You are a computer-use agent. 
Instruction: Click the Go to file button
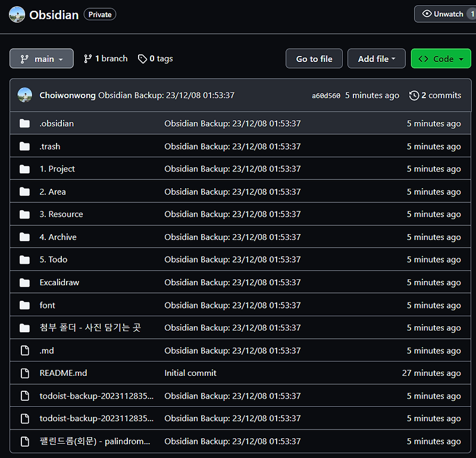(x=314, y=58)
